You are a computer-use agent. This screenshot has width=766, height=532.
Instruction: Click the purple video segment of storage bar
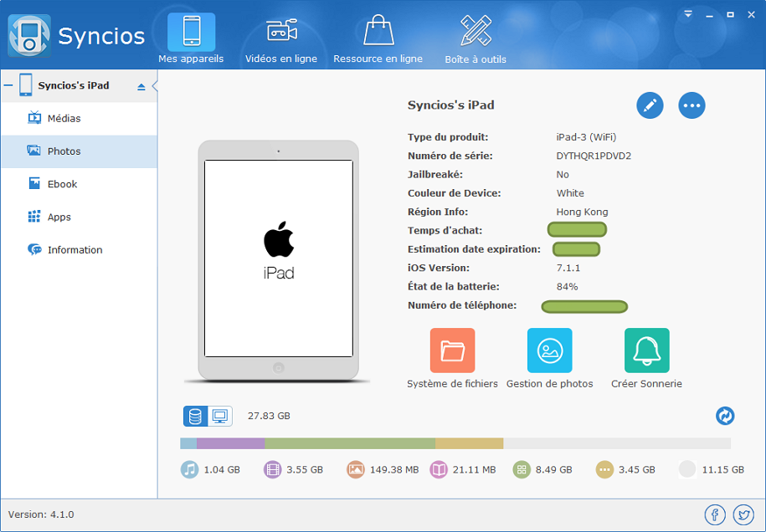coord(230,443)
